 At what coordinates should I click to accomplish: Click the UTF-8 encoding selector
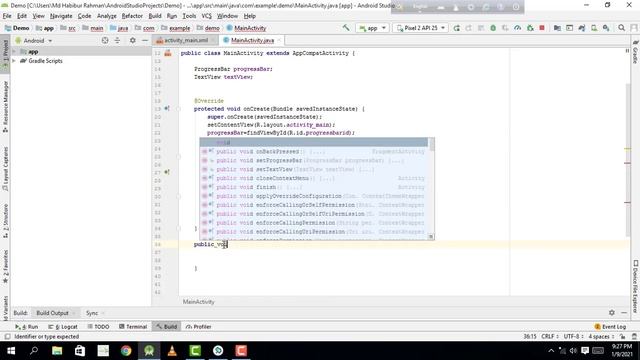573,336
